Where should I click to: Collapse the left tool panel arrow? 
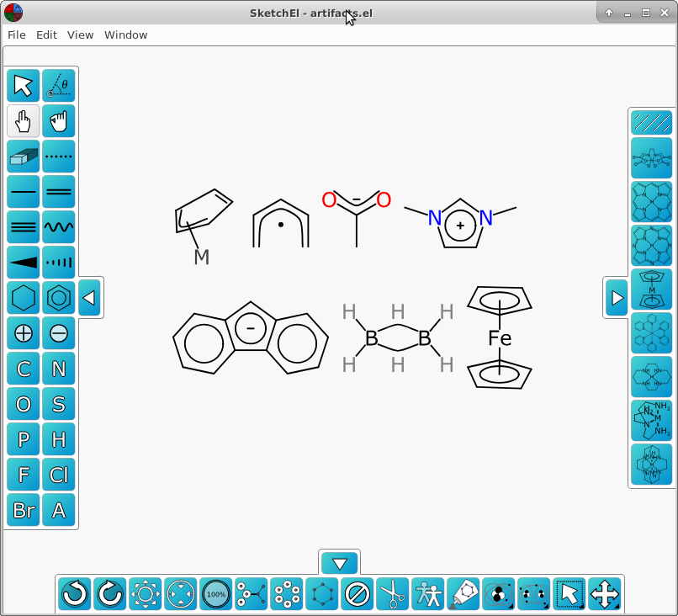(89, 298)
